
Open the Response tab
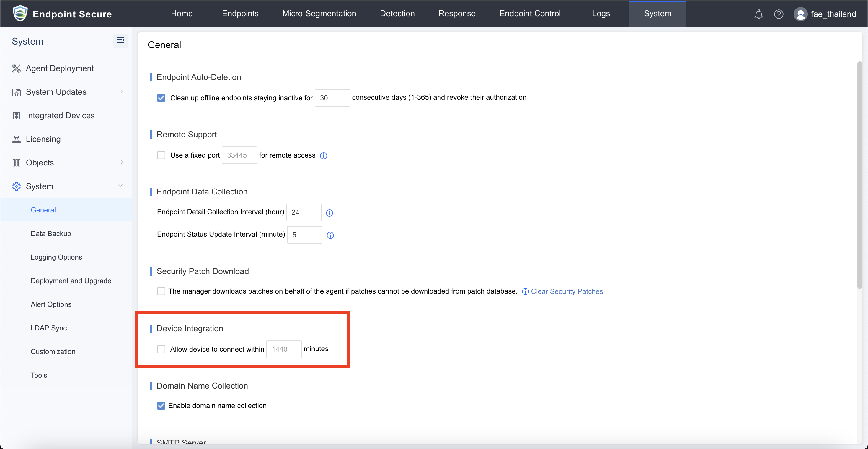pyautogui.click(x=457, y=14)
